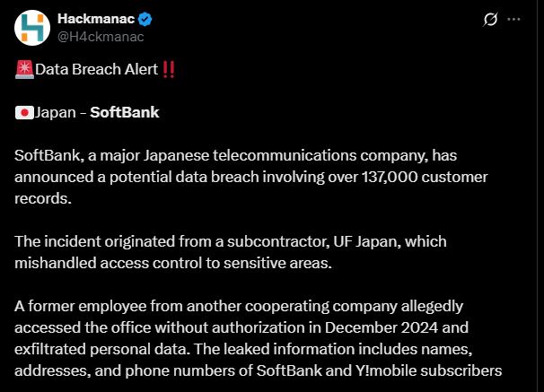
Task: Click the Grok slashed-circle icon
Action: 490,19
